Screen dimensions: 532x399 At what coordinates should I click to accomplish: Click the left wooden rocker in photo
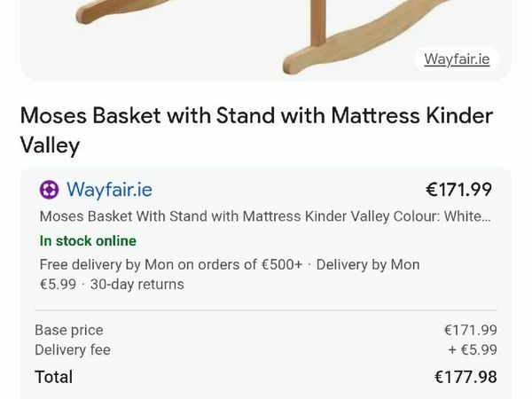pyautogui.click(x=102, y=12)
